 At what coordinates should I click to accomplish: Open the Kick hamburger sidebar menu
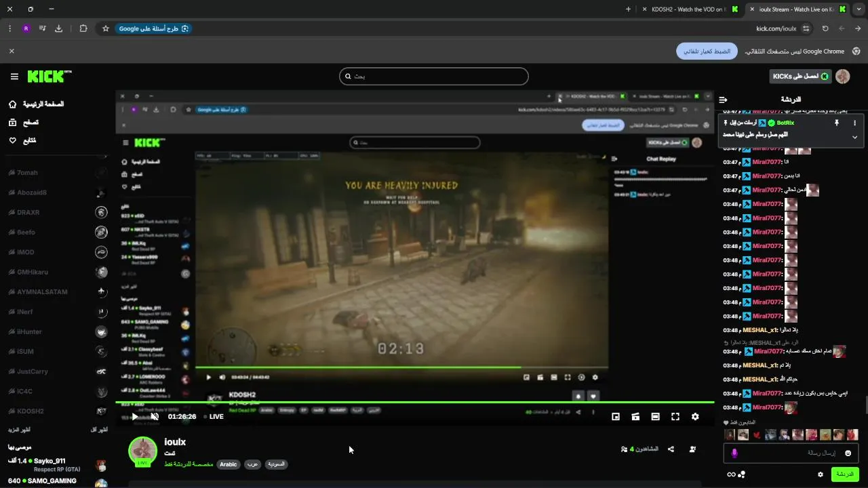tap(14, 77)
